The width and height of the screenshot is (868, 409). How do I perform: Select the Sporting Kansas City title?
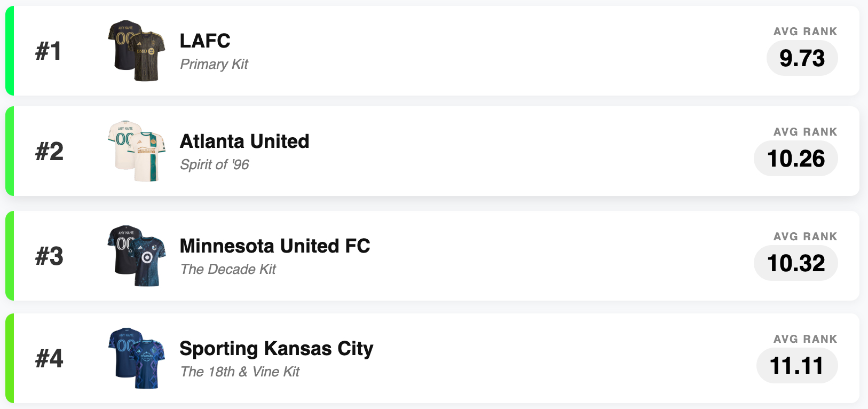point(277,349)
